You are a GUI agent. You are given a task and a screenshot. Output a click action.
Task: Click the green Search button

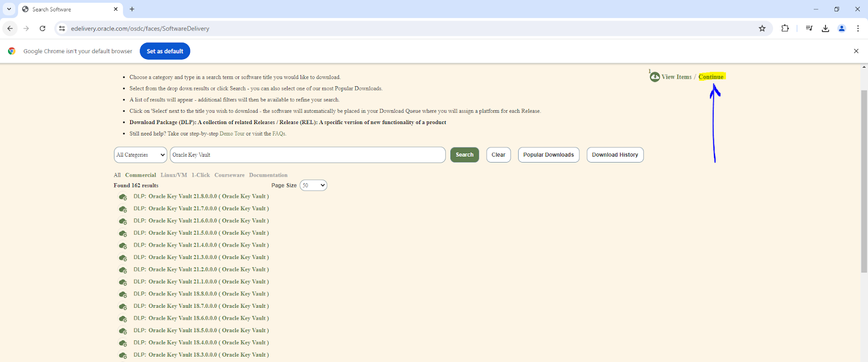click(x=464, y=155)
